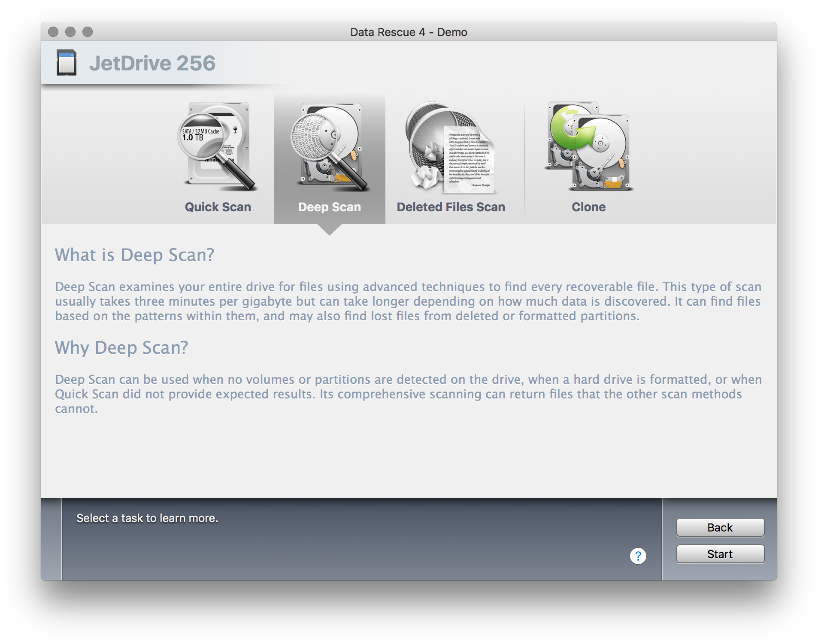This screenshot has height=644, width=818.
Task: Click the window title 'Data Rescue 4 - Demo'
Action: pyautogui.click(x=409, y=32)
